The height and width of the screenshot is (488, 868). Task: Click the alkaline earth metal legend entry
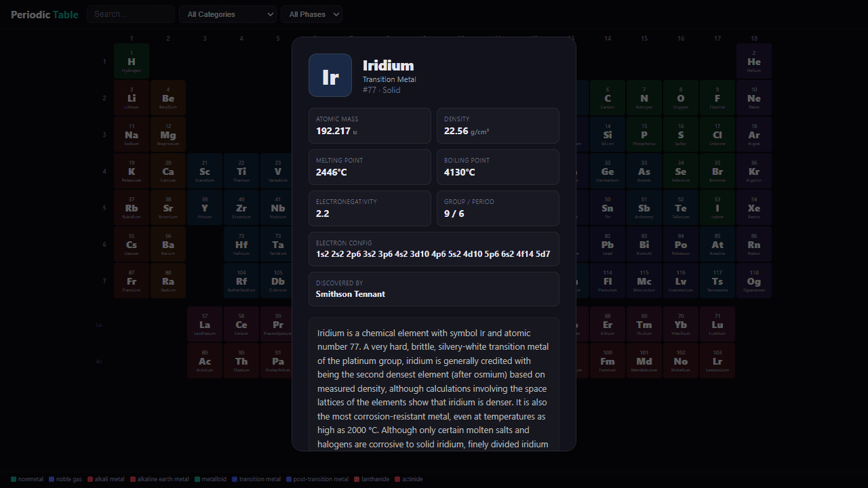click(x=159, y=479)
